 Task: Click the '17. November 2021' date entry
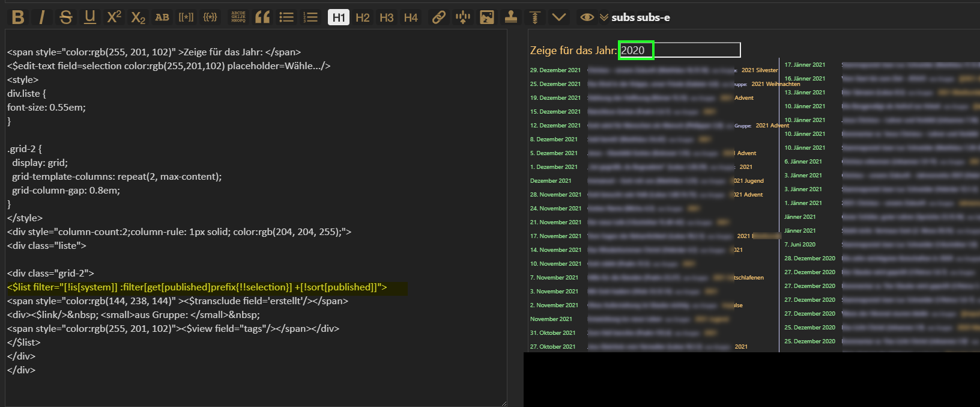click(x=556, y=236)
